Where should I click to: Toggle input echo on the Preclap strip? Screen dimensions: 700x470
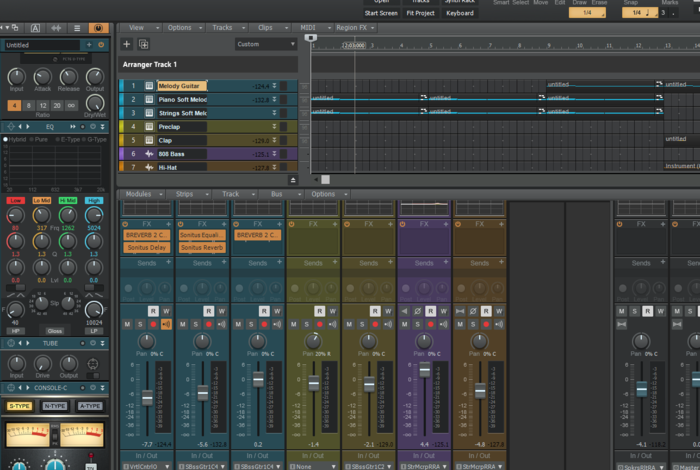point(333,324)
